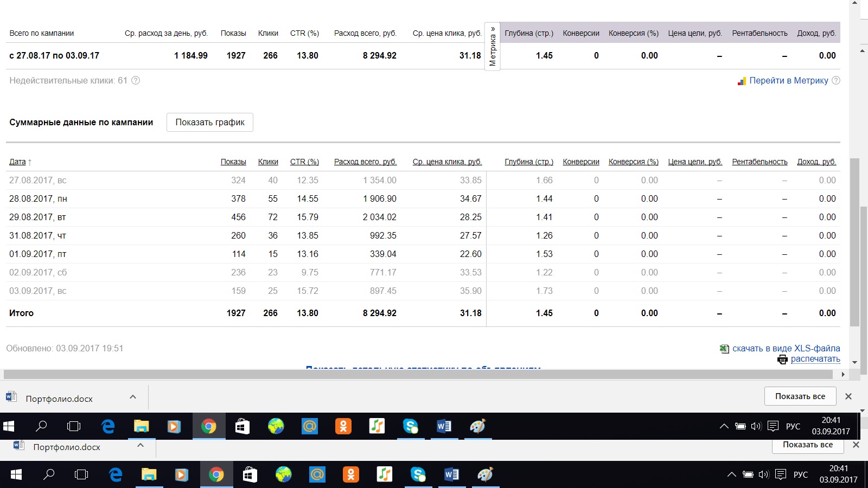Open Odnoklassniki in the lower taskbar
Viewport: 868px width, 488px height.
click(x=351, y=474)
